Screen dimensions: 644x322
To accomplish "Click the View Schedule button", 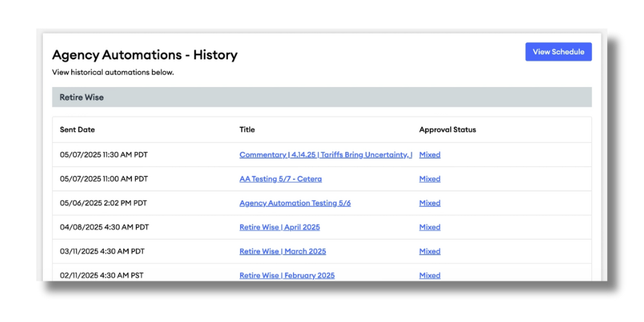I will pyautogui.click(x=558, y=52).
